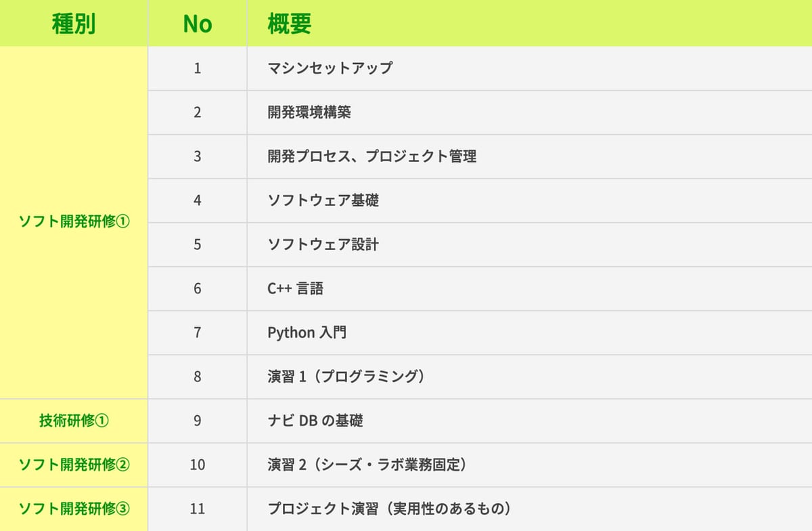This screenshot has width=812, height=531.
Task: Select the ナビ DB の基礎 row
Action: pos(315,421)
